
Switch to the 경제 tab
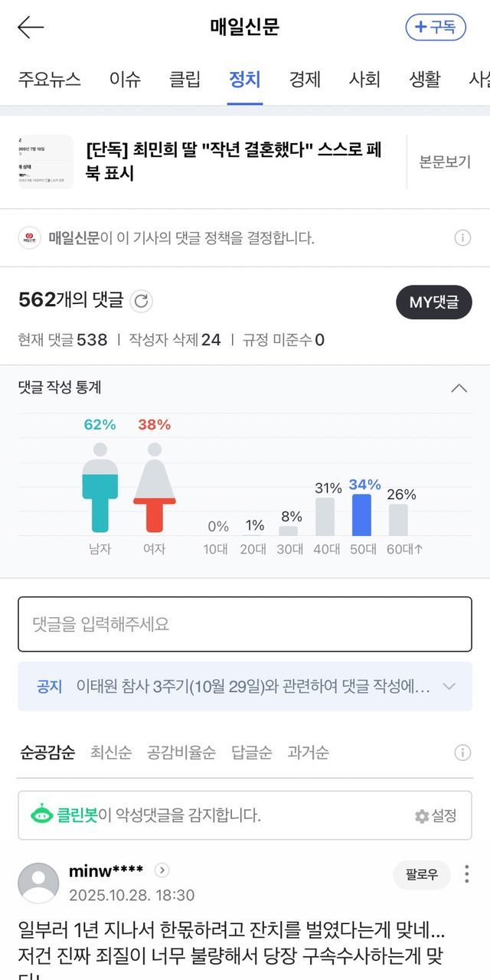tap(305, 79)
